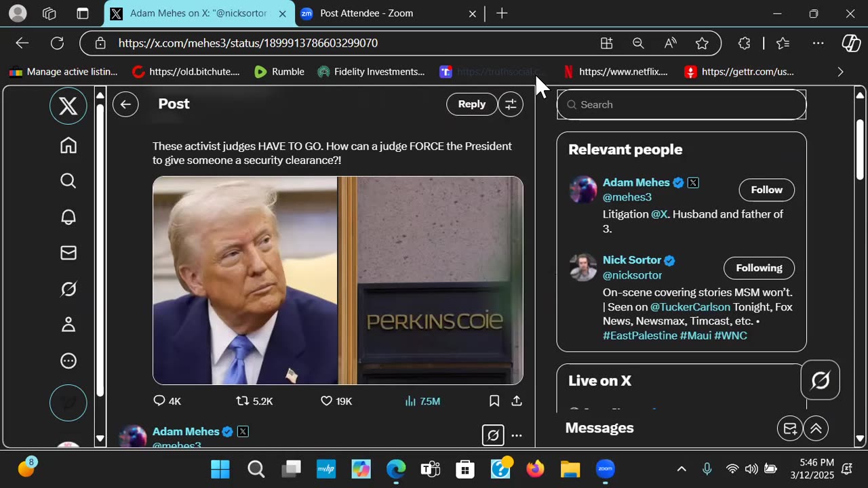Open the post view settings icon
This screenshot has height=488, width=868.
511,104
